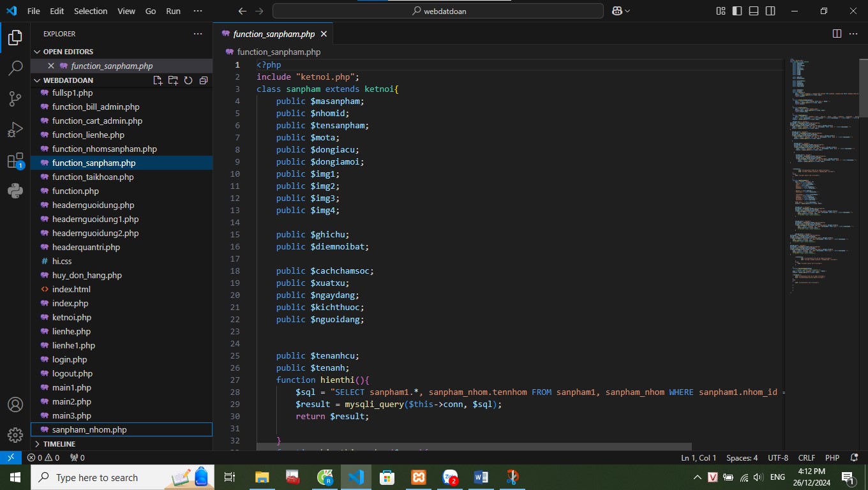The width and height of the screenshot is (868, 490).
Task: Collapse all folders in Explorer
Action: point(204,80)
